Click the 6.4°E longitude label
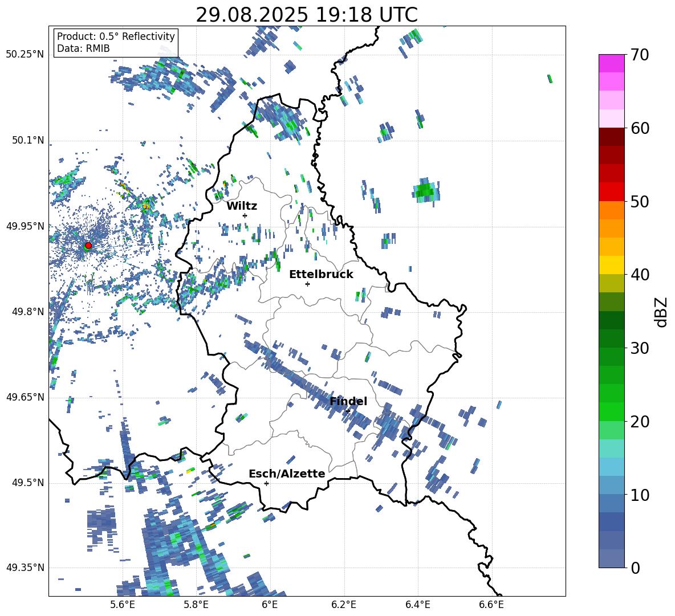 click(417, 605)
